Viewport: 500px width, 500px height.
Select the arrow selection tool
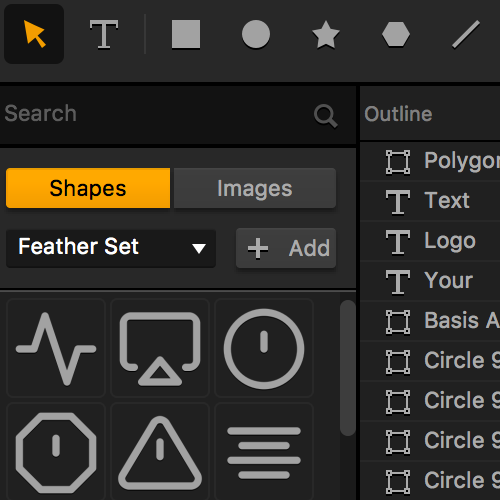[x=34, y=34]
